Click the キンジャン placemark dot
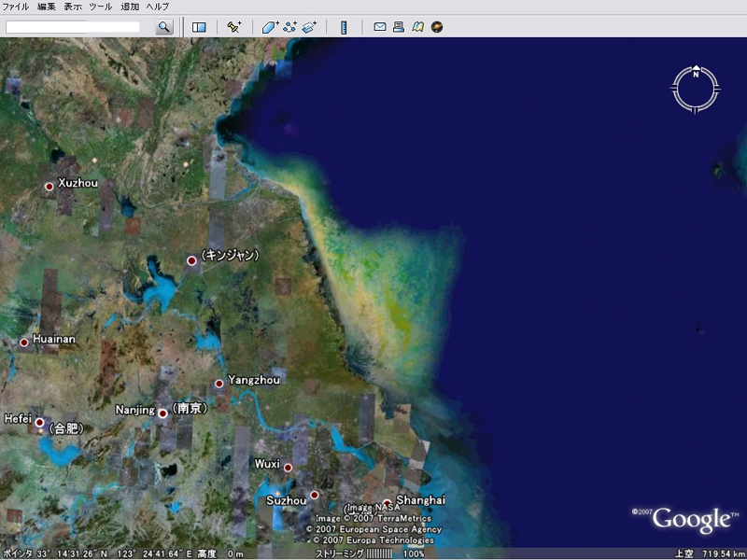Viewport: 747px width, 560px height. 191,260
